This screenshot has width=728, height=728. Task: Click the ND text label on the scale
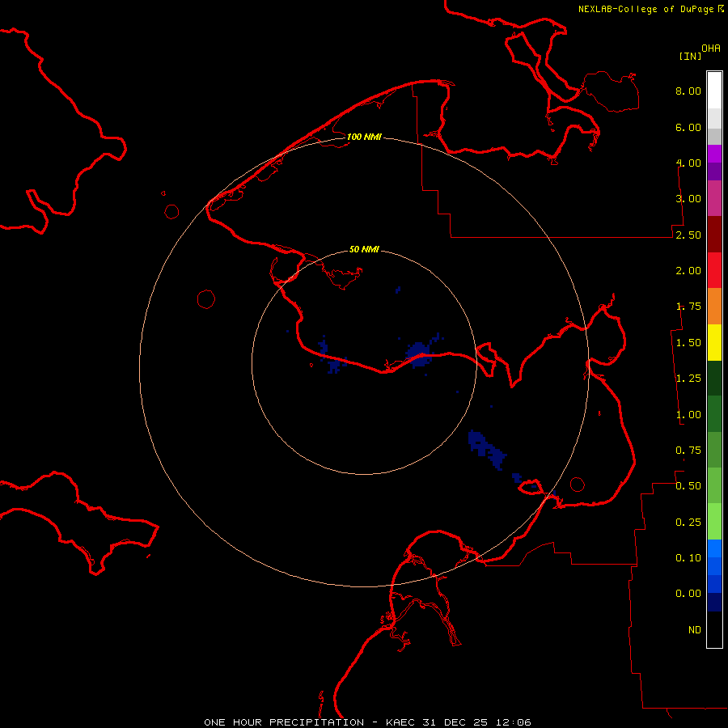tap(694, 630)
